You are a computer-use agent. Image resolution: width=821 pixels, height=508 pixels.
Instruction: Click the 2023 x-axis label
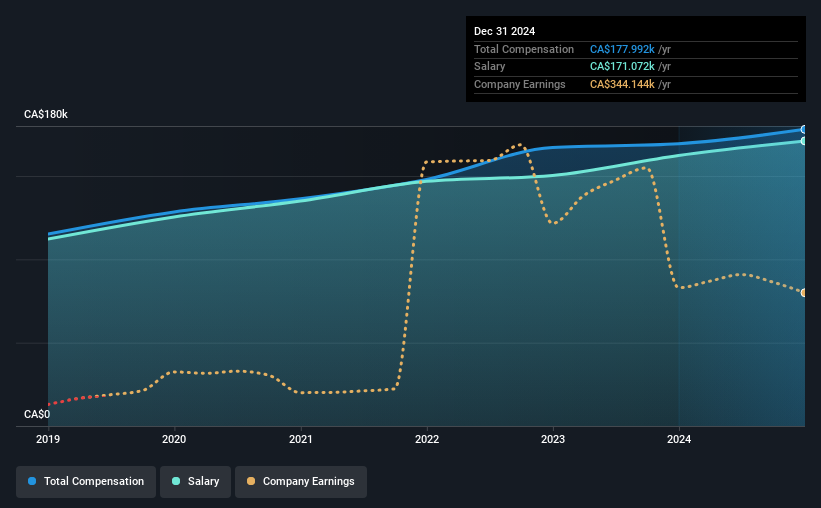553,439
